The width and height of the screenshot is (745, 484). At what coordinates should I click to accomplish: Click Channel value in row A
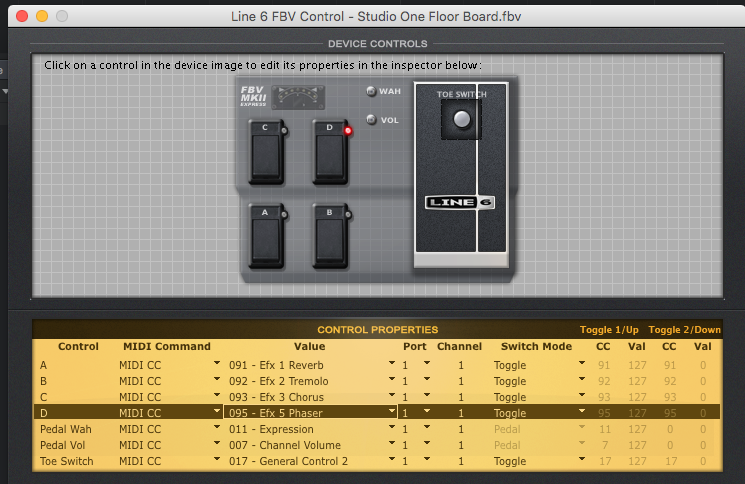coord(461,365)
